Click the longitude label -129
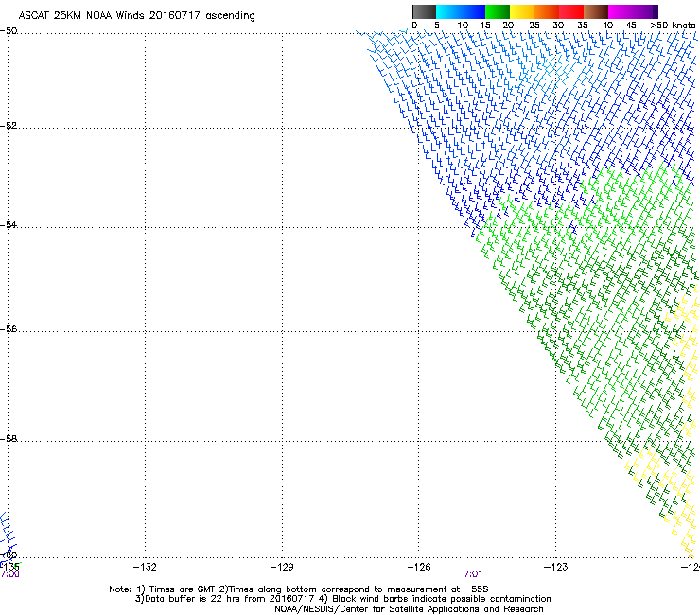 coord(282,567)
